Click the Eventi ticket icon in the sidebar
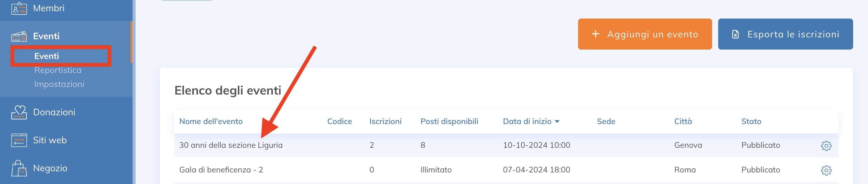Screen dimensions: 868x184 [19, 36]
